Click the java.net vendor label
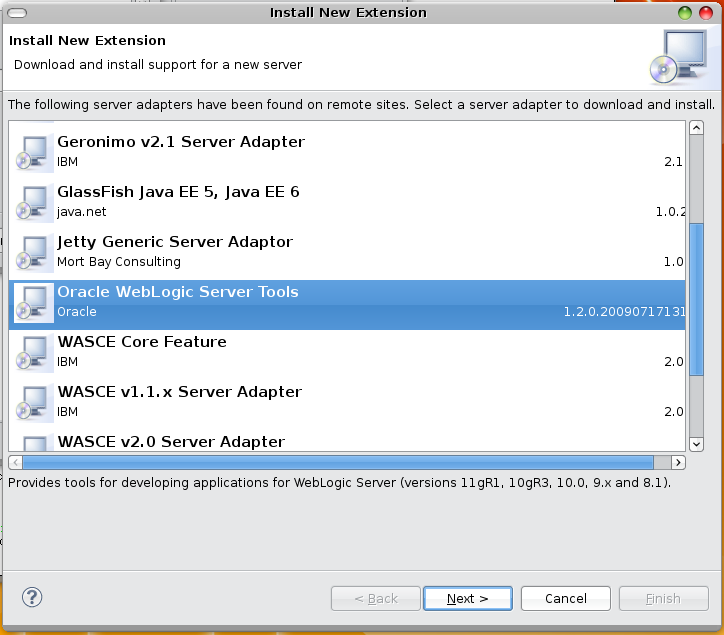 [x=81, y=212]
